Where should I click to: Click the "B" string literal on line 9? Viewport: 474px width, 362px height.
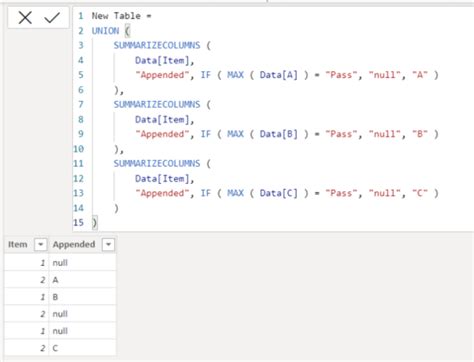tap(420, 134)
